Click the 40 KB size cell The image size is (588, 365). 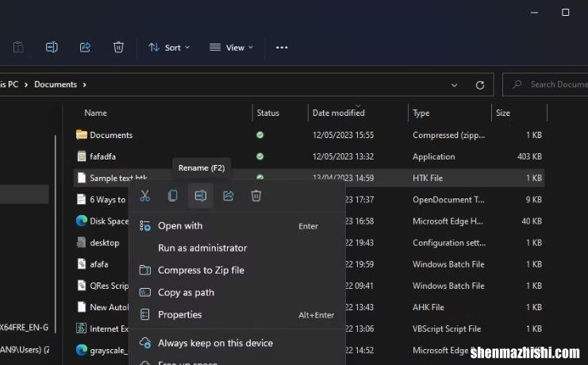coord(532,221)
